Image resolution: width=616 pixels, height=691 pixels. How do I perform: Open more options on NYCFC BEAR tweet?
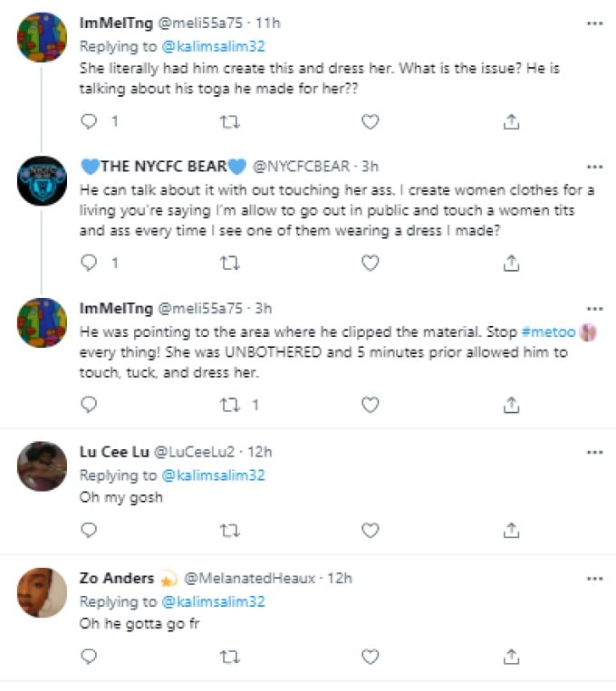(594, 167)
